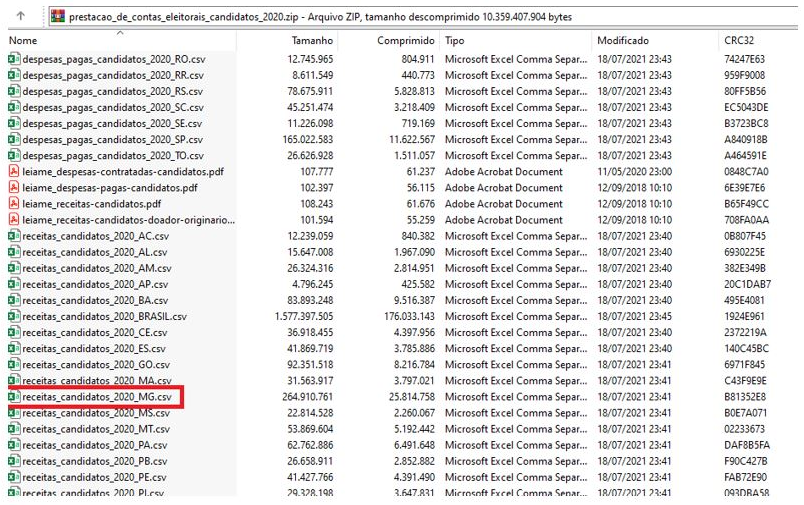Click the up one level arrow

pyautogui.click(x=20, y=16)
